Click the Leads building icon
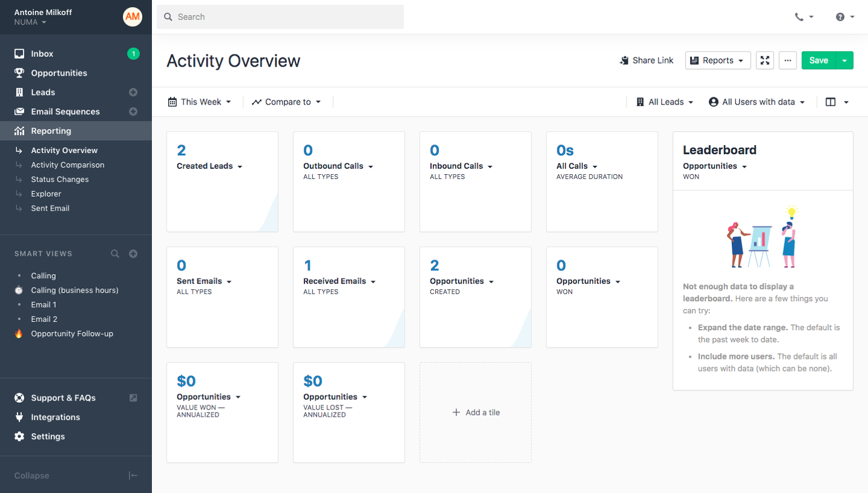 [x=19, y=93]
